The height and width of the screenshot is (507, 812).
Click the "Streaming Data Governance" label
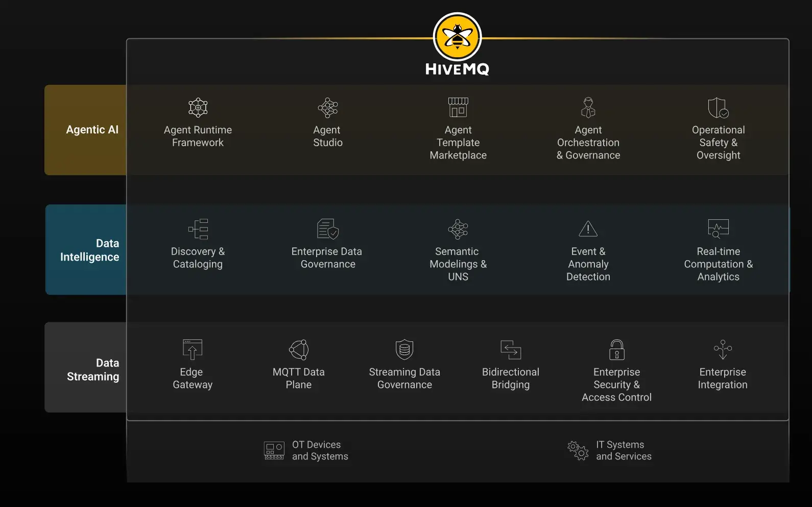404,379
